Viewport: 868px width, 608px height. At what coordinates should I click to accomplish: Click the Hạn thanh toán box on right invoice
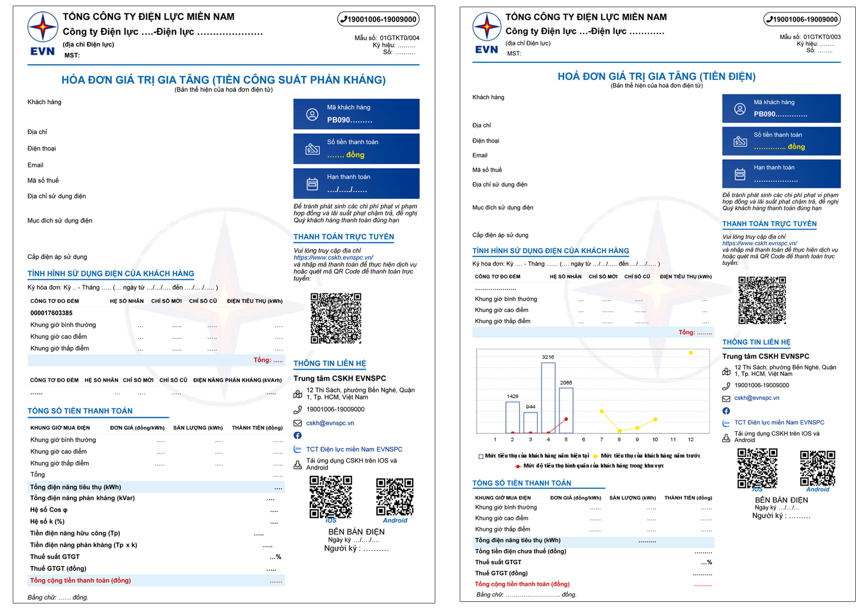(x=781, y=174)
